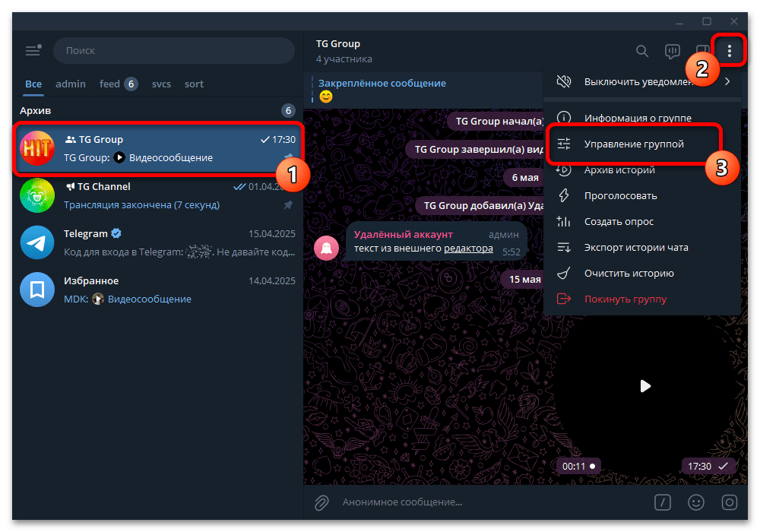Click the TG Channel green avatar
Image resolution: width=760 pixels, height=532 pixels.
click(x=36, y=195)
